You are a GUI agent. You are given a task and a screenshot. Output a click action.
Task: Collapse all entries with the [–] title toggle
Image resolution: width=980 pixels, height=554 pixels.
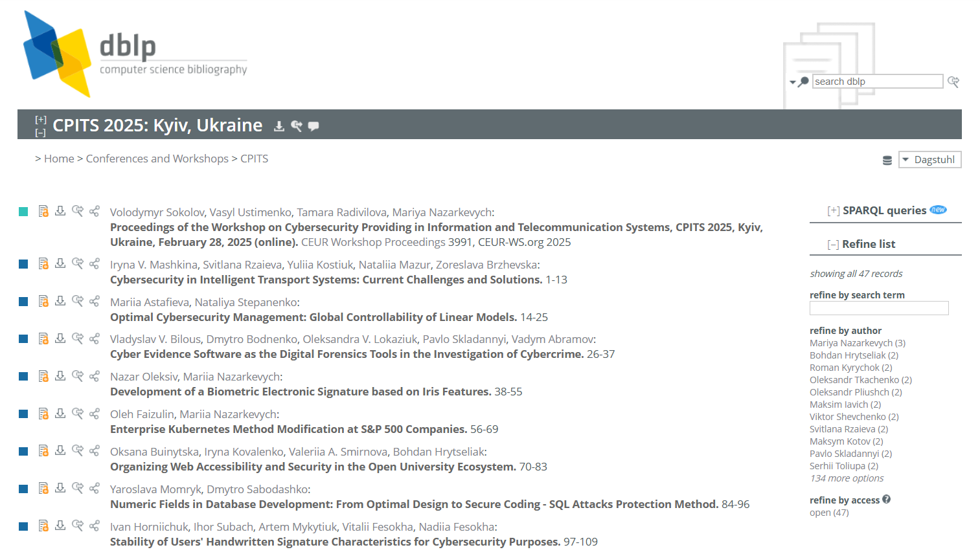click(40, 133)
